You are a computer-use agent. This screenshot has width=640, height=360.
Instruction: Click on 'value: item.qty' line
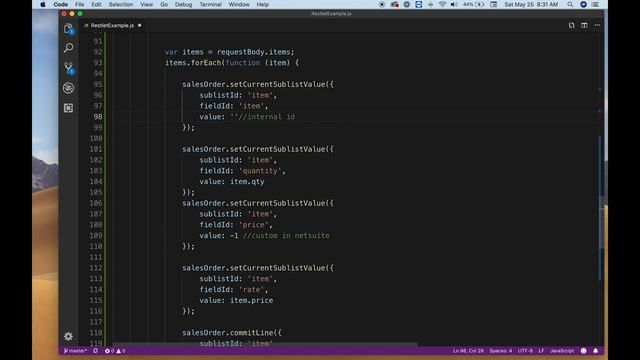tap(232, 182)
